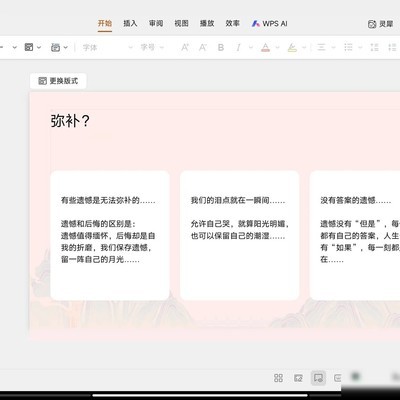Expand the dropdown arrow left of the layout icon
Viewport: 400px width, 400px height.
tap(14, 47)
